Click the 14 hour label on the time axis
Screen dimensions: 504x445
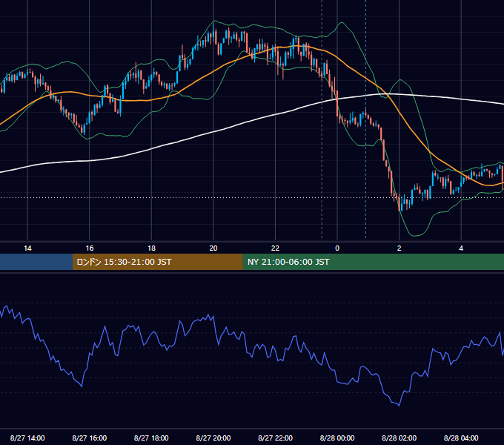click(27, 248)
